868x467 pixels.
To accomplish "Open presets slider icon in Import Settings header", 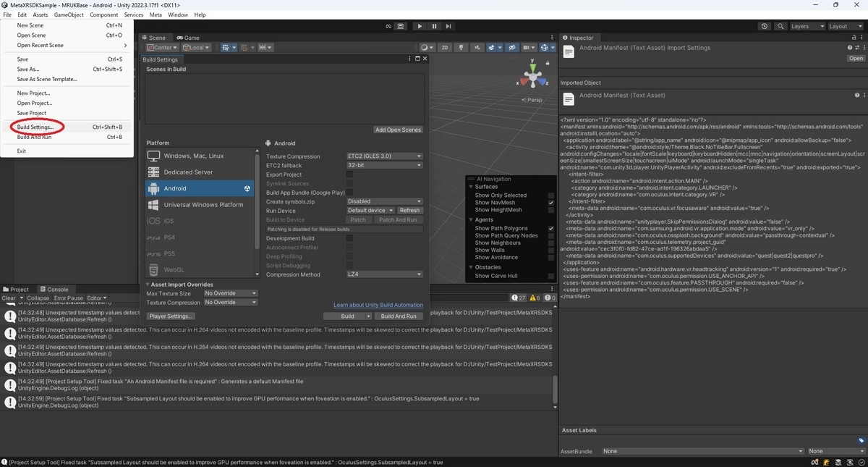I will click(856, 48).
